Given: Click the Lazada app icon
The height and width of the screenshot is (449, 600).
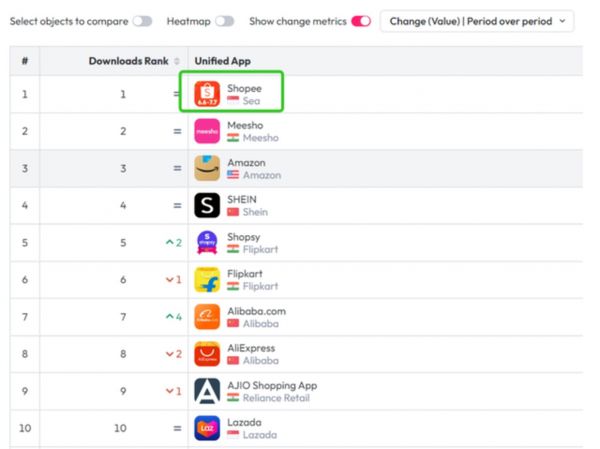Looking at the screenshot, I should click(207, 428).
